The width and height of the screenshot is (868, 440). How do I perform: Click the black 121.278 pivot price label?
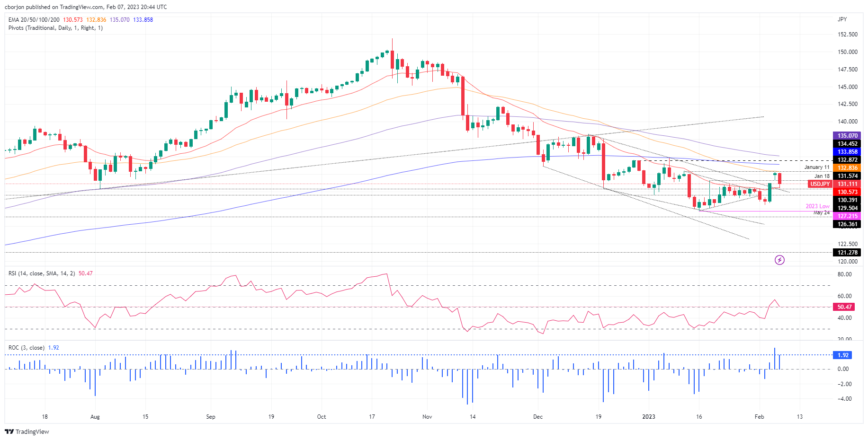pos(847,253)
